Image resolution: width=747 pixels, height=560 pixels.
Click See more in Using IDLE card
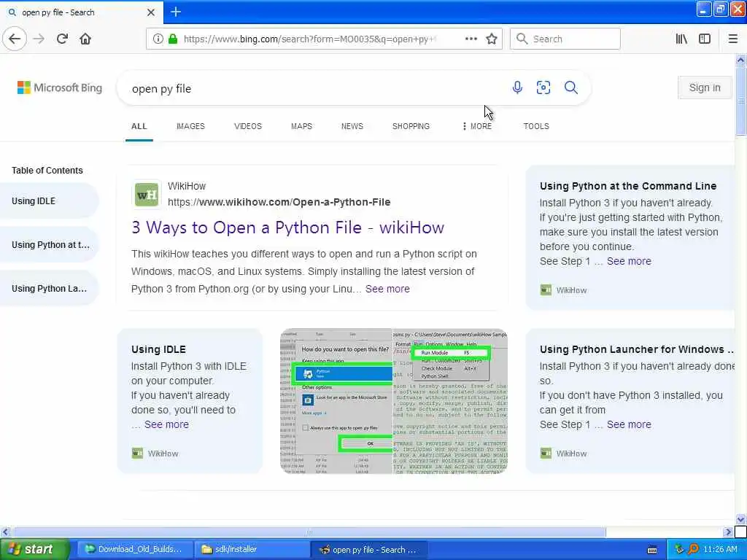166,424
